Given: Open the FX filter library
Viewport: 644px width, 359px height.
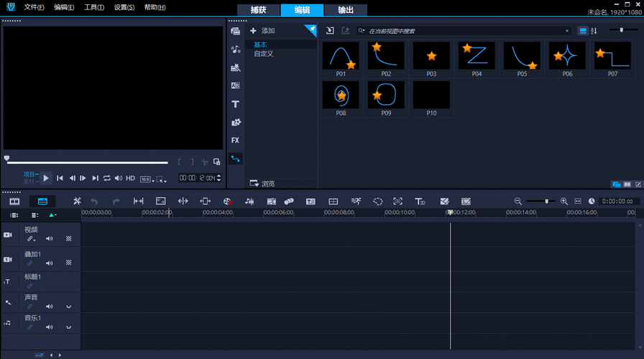Looking at the screenshot, I should [235, 140].
